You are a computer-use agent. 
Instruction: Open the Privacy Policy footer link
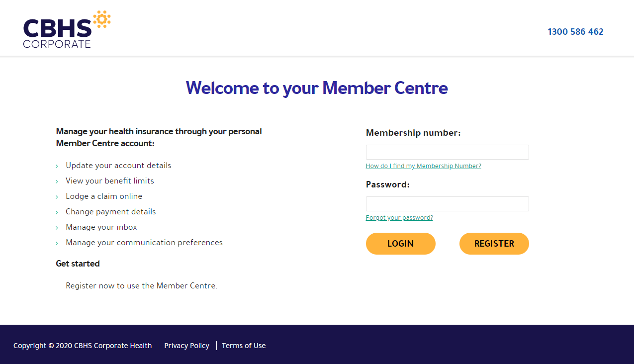tap(187, 346)
